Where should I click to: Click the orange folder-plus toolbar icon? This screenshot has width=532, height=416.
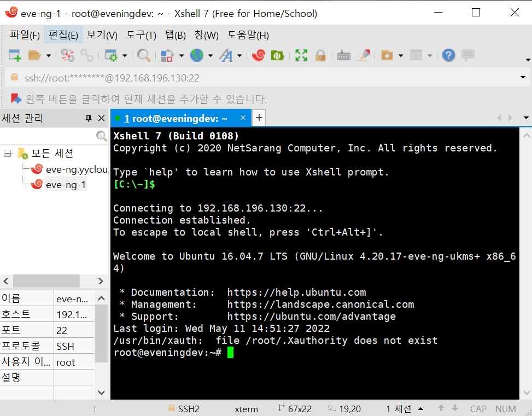[x=387, y=55]
